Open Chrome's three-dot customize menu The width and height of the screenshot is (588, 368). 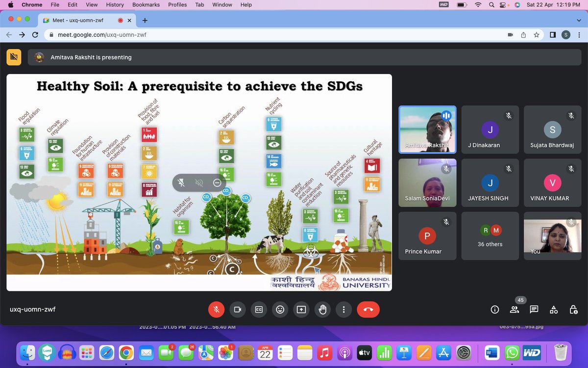579,35
